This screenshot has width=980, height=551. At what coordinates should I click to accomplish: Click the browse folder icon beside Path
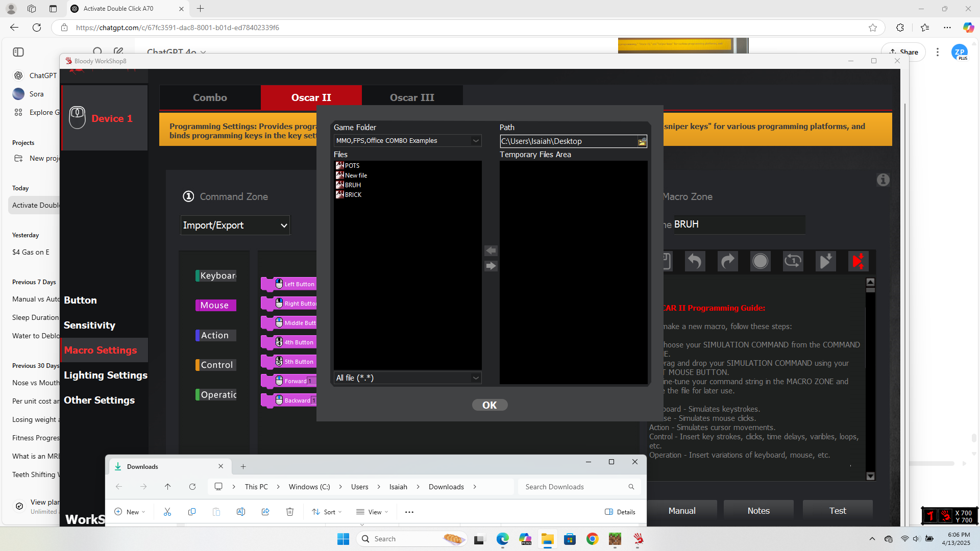pos(642,142)
